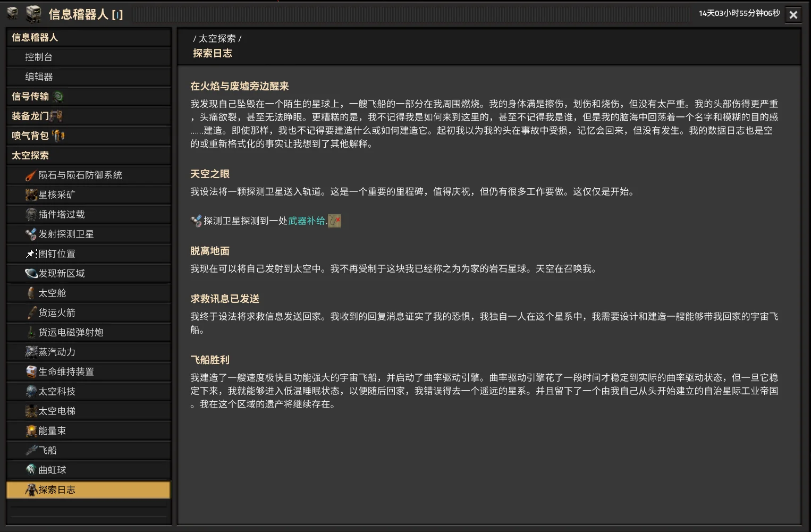The width and height of the screenshot is (811, 532).
Task: Open the 信号传输 section
Action: pos(89,97)
